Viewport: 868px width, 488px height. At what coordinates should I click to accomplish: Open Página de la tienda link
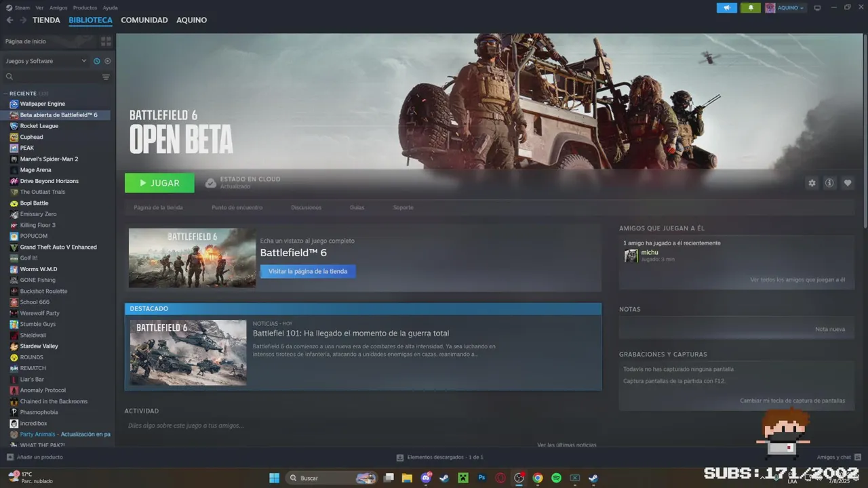click(x=158, y=207)
